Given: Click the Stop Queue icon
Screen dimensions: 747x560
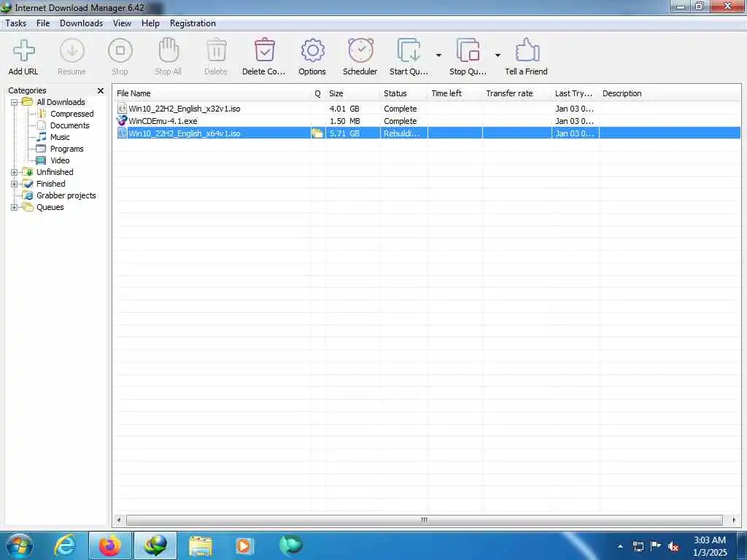Looking at the screenshot, I should click(468, 50).
